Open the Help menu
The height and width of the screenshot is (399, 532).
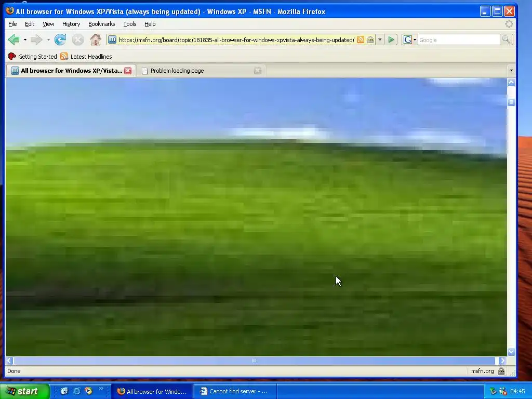tap(150, 24)
